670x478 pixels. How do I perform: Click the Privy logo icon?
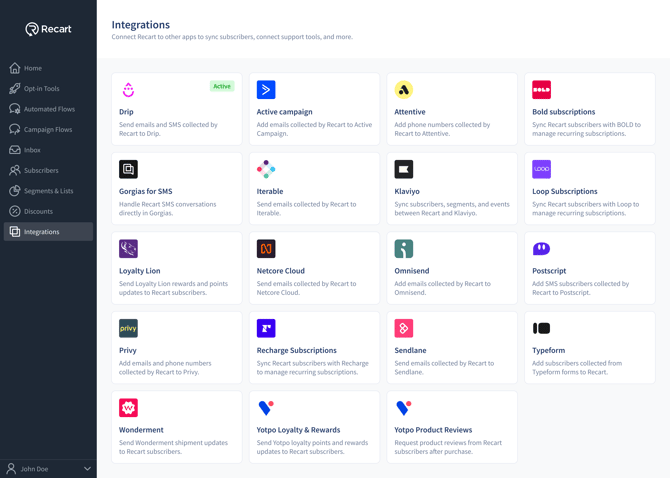(128, 328)
